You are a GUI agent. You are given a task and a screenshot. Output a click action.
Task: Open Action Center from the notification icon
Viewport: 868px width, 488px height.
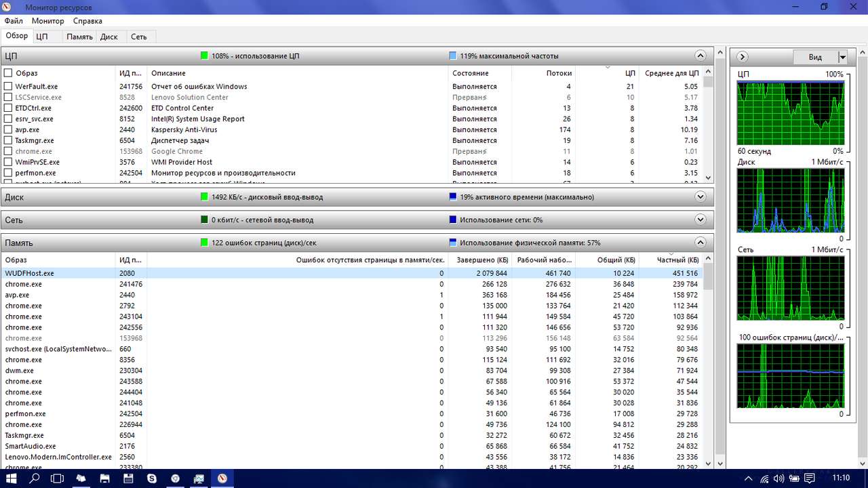[x=809, y=479]
